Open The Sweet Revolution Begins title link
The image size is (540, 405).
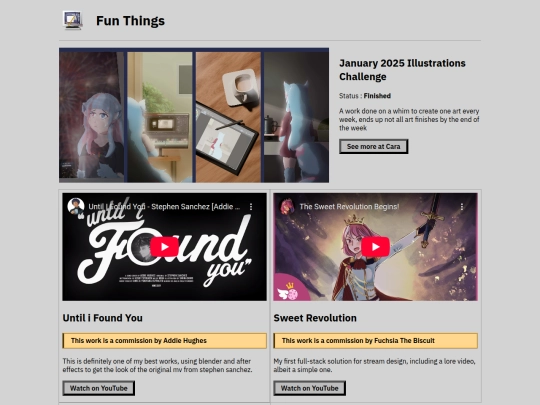click(x=349, y=207)
